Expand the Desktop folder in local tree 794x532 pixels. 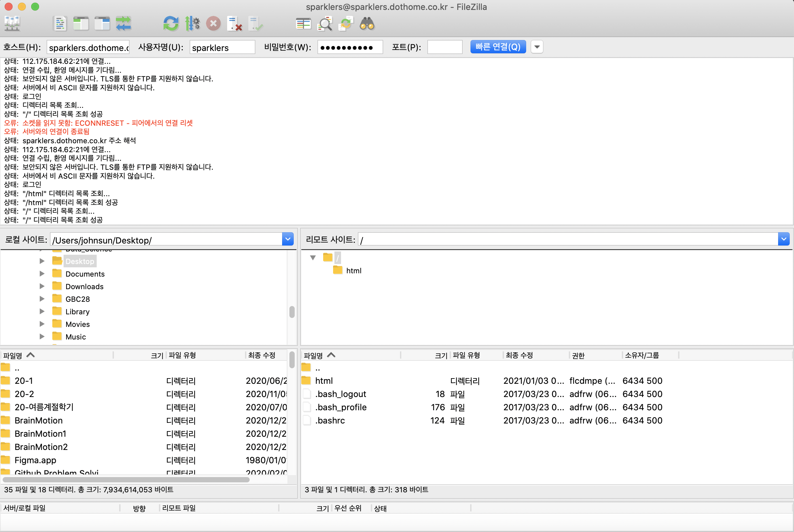42,261
